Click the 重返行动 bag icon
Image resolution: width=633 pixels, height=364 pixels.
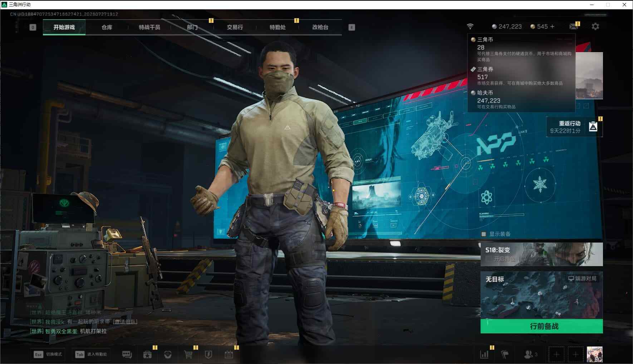pyautogui.click(x=593, y=127)
